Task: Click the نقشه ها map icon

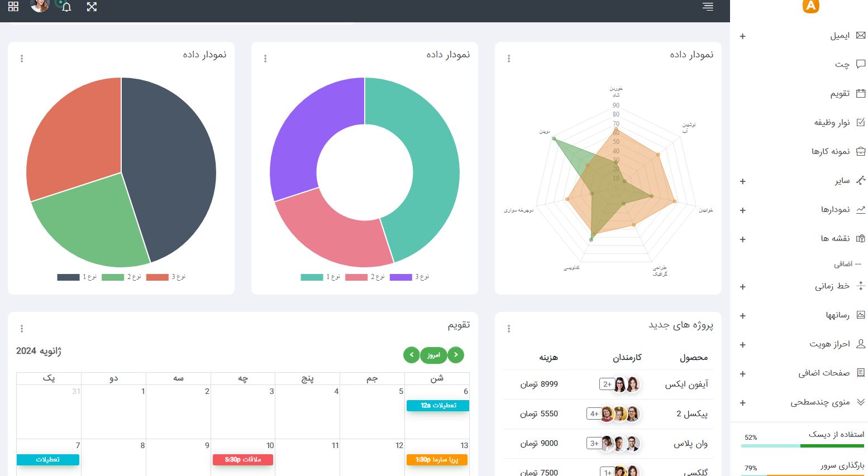Action: pyautogui.click(x=861, y=238)
